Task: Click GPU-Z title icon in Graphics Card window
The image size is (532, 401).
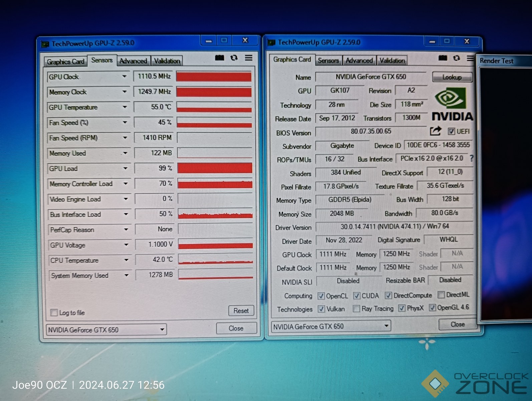Action: pos(271,42)
